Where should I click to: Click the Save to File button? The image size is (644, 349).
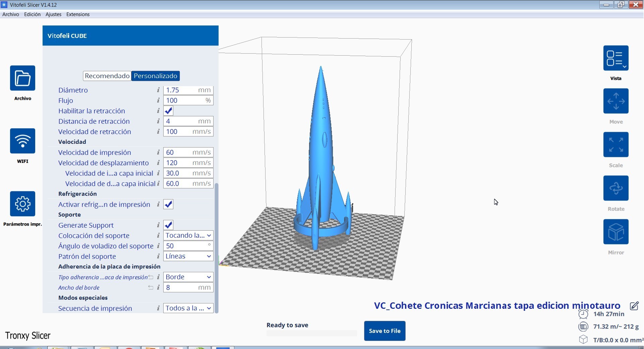[x=385, y=331]
